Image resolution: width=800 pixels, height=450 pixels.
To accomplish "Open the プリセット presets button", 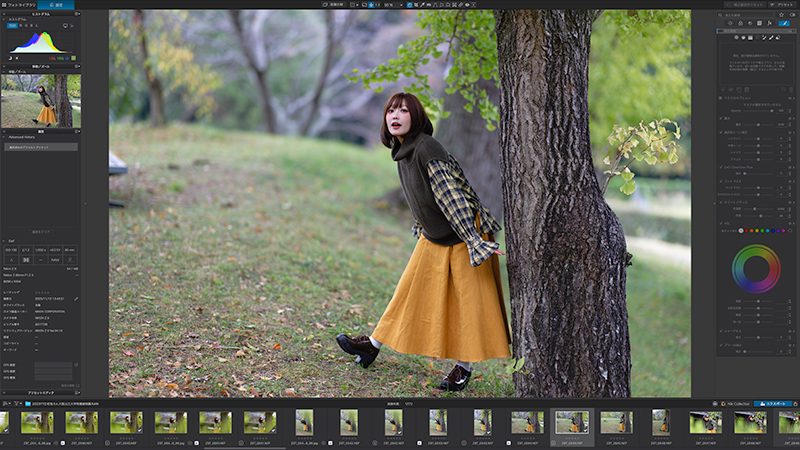I will point(783,5).
